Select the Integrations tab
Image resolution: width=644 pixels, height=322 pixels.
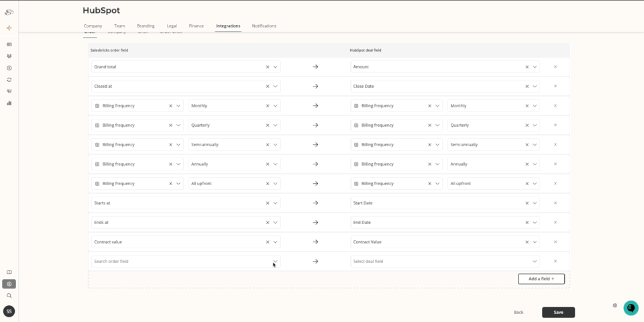click(228, 26)
